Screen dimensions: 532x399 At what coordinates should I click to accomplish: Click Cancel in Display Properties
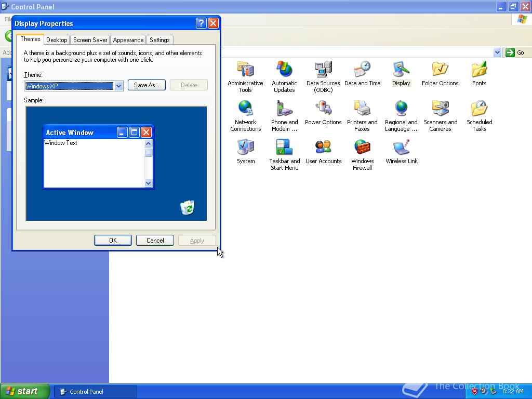tap(155, 240)
